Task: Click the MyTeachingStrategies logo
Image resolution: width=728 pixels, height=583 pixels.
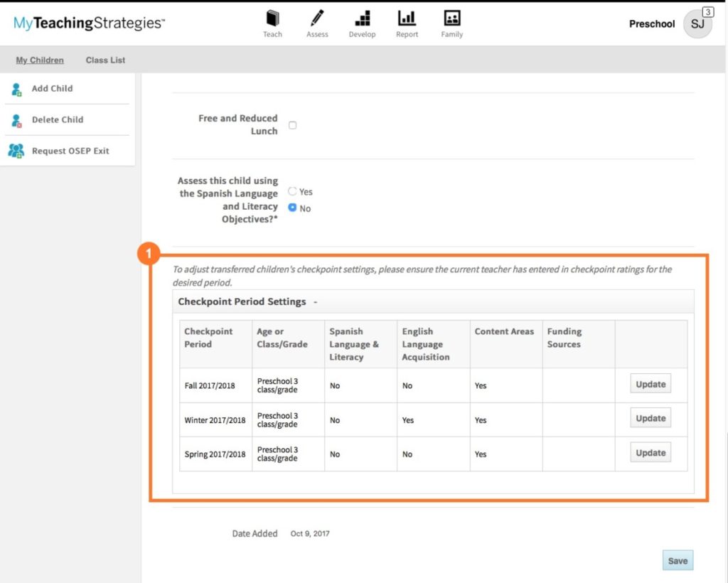Action: [89, 23]
